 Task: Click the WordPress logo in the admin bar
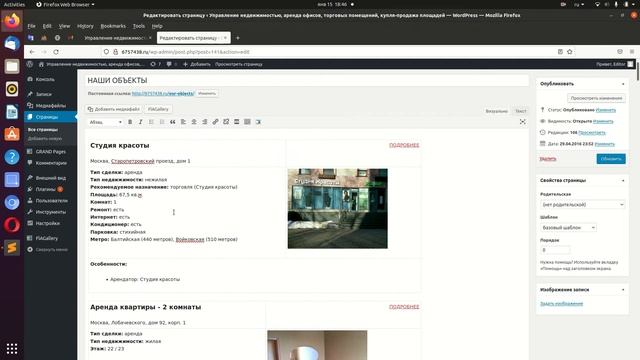[x=30, y=64]
